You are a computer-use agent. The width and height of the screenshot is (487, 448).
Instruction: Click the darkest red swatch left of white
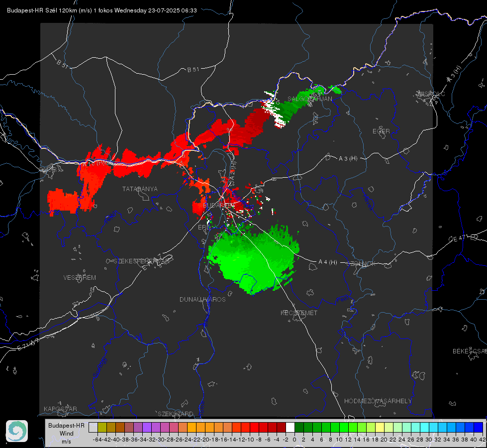point(282,428)
